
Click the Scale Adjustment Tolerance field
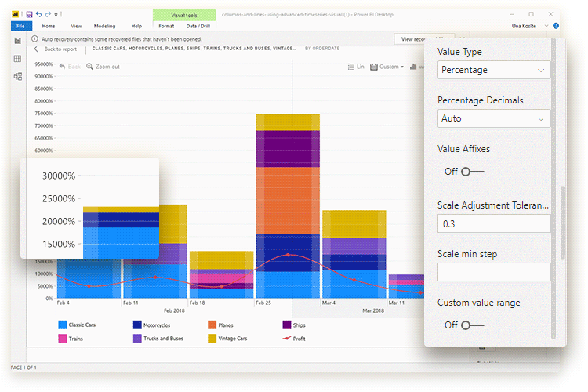(494, 223)
